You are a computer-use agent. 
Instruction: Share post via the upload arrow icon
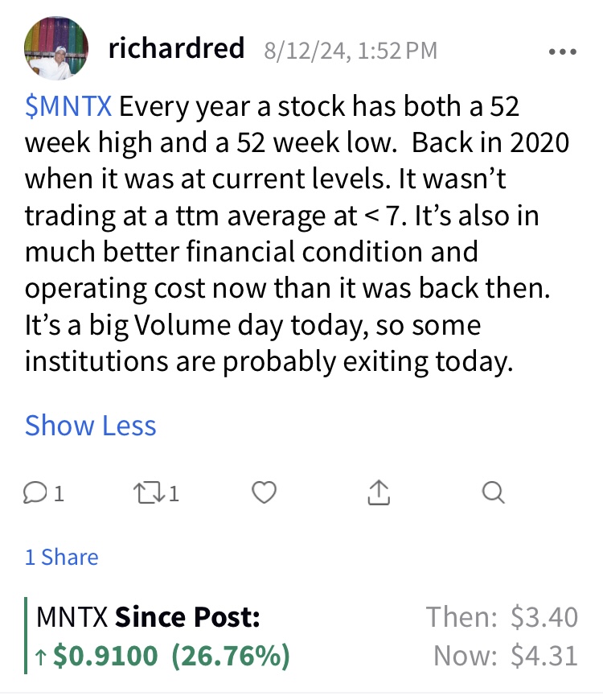(x=379, y=492)
